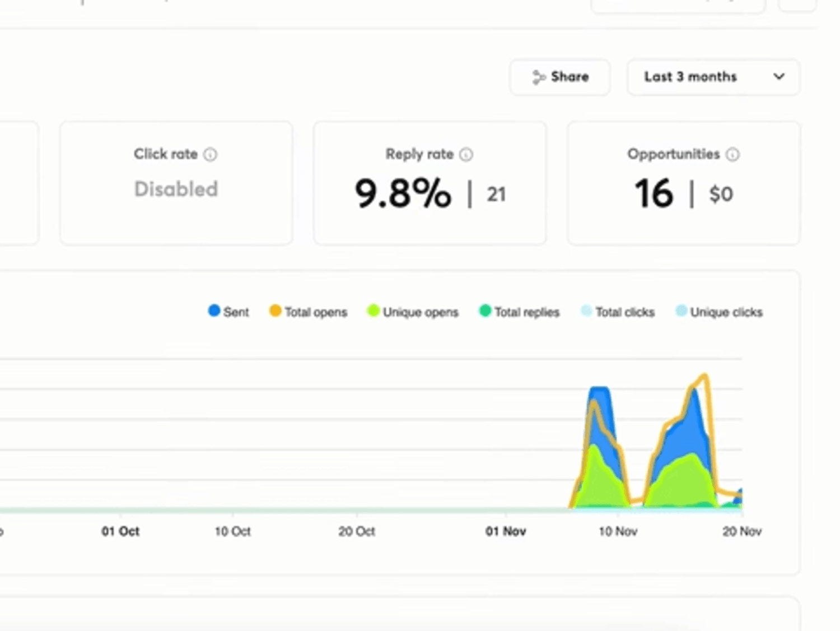Select the disabled Click rate card
This screenshot has height=631, width=840.
click(176, 183)
